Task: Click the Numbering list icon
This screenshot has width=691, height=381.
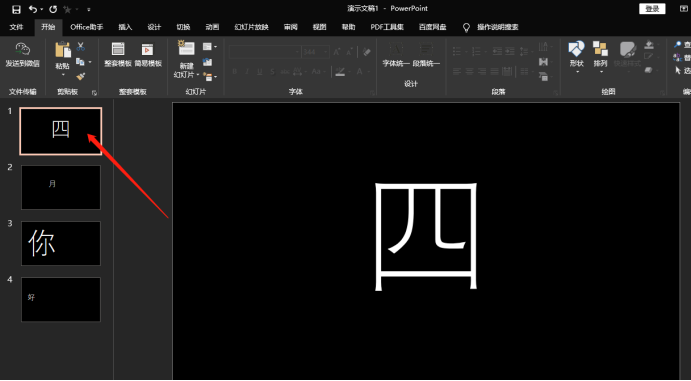Action: pyautogui.click(x=476, y=52)
